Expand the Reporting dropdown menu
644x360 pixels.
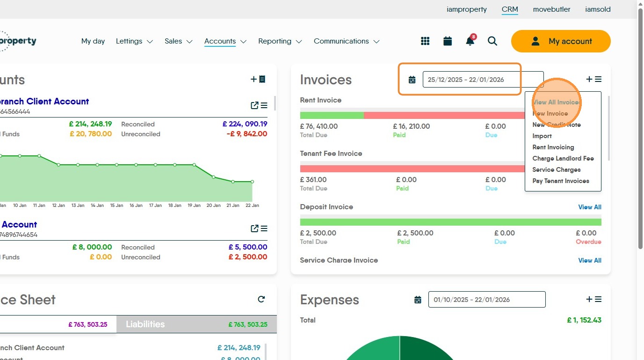(280, 41)
